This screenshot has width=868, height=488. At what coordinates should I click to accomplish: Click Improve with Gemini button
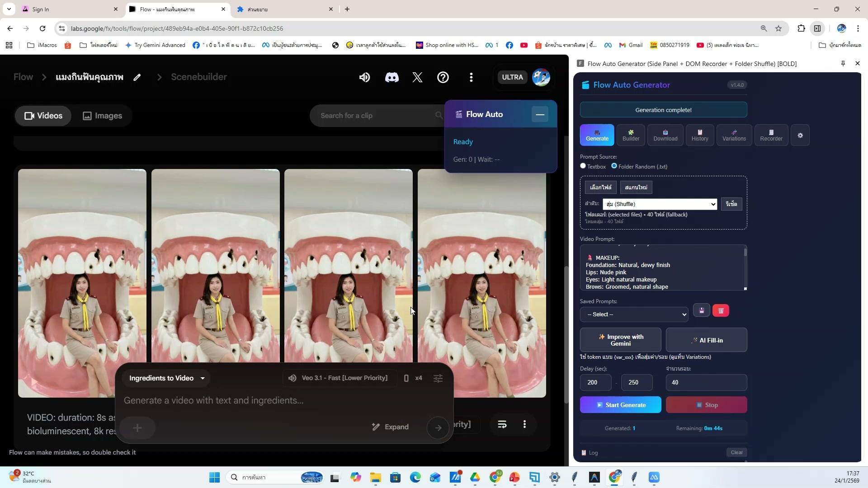point(620,340)
